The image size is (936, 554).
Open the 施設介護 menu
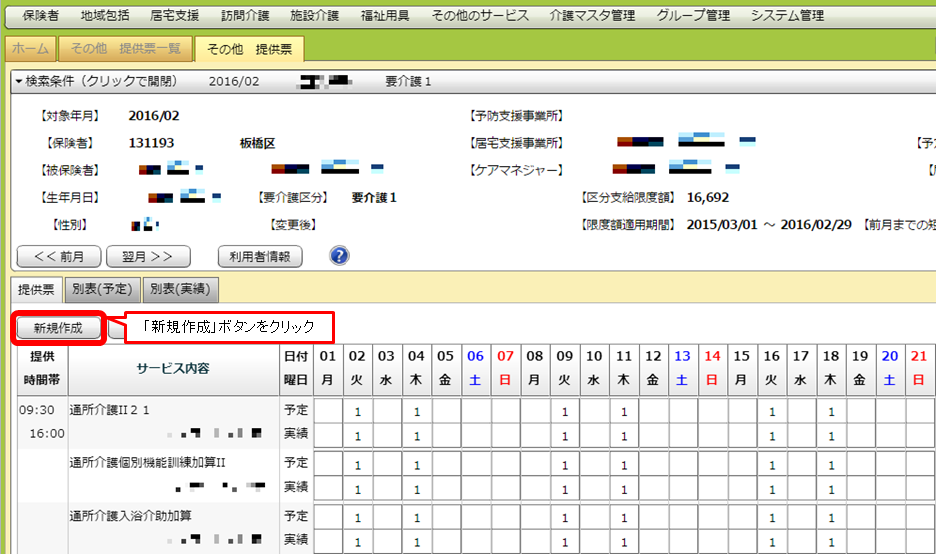314,16
